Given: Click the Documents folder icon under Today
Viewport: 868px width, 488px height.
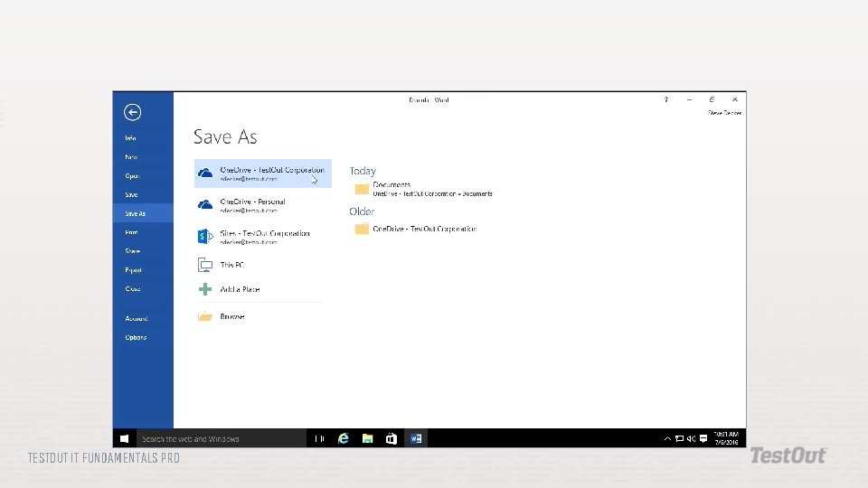Looking at the screenshot, I should [362, 189].
